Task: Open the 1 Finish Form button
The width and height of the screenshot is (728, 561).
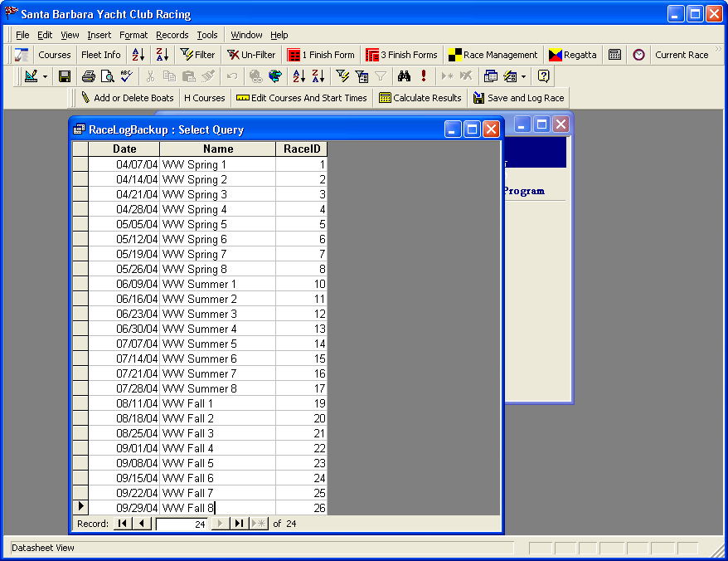Action: pos(321,55)
